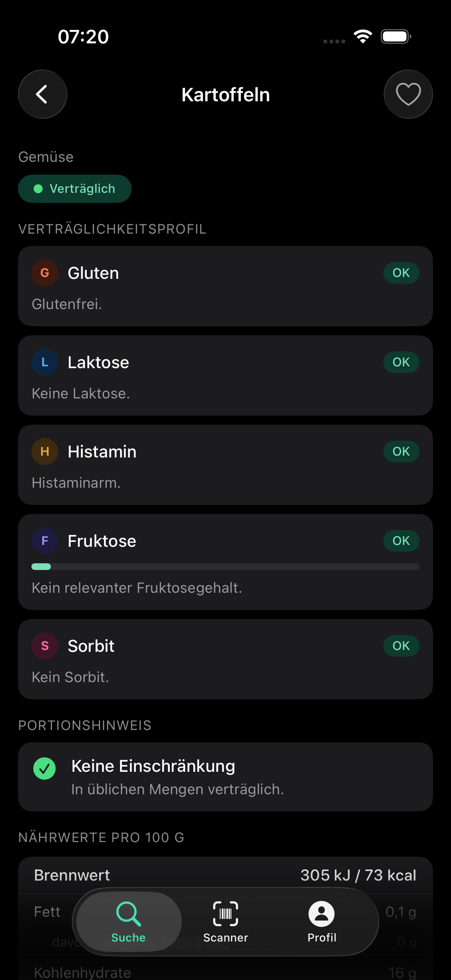Click the Sorbit S badge icon
This screenshot has width=451, height=980.
(45, 645)
